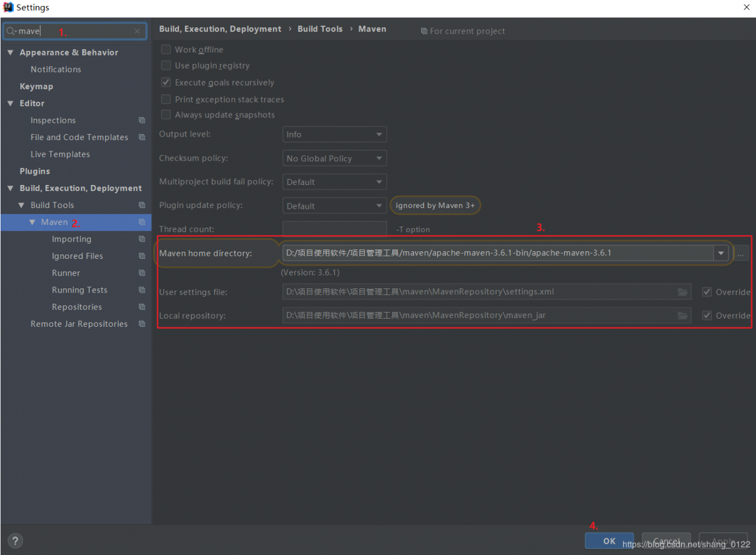Open the Plugin update policy dropdown

point(335,206)
